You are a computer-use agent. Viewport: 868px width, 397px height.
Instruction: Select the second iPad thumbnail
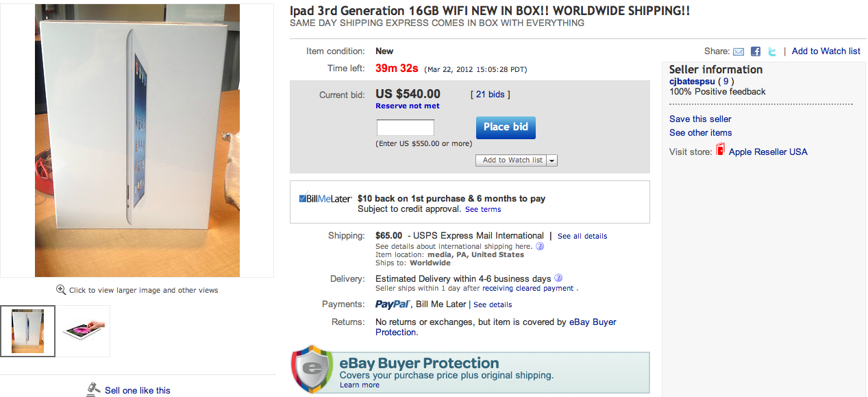[84, 331]
